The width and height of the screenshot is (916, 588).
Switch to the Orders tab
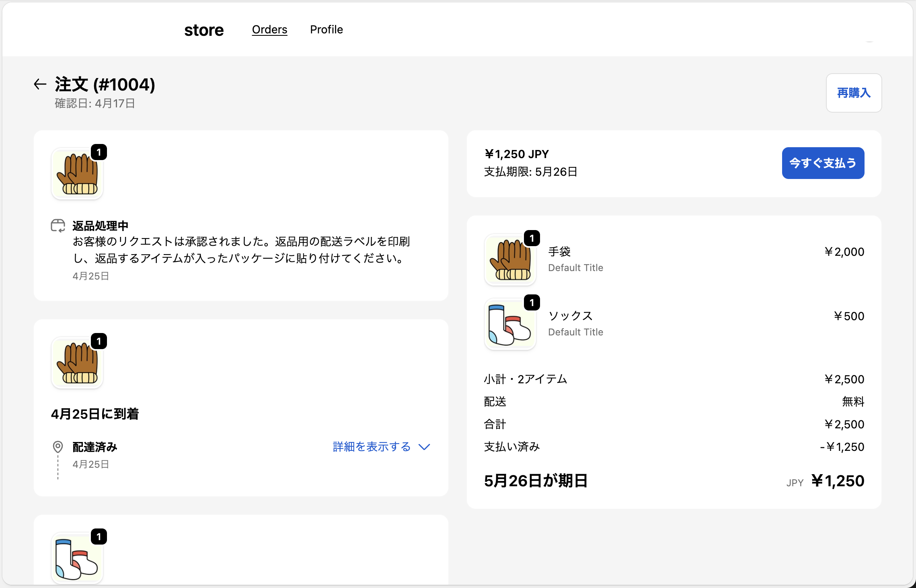coord(269,29)
